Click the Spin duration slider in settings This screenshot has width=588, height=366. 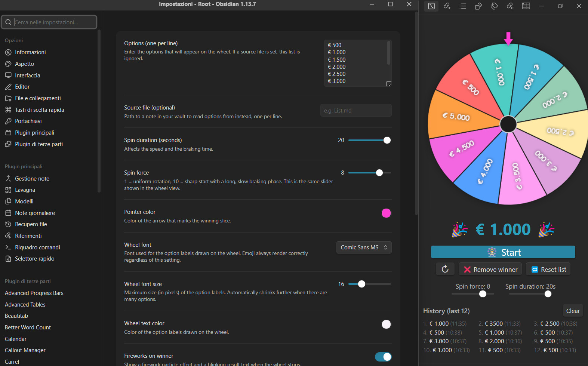(370, 140)
